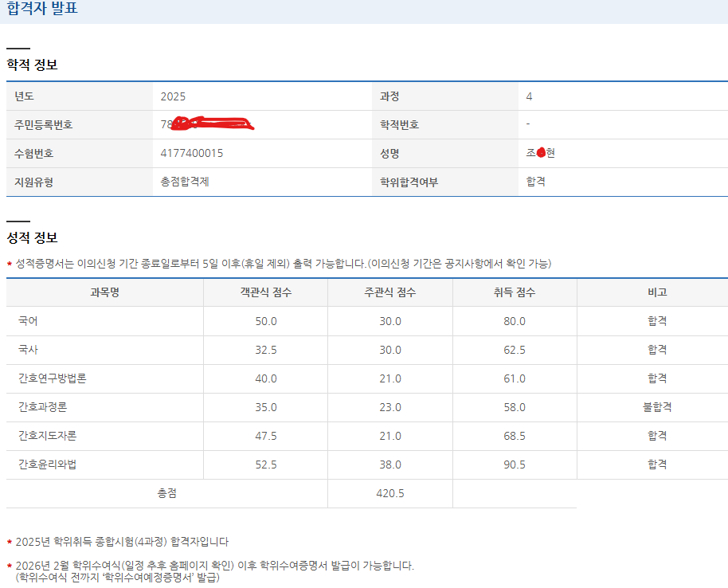
Task: Click the 2025년 학위취득 종합시험 합격자 notice
Action: click(x=122, y=542)
